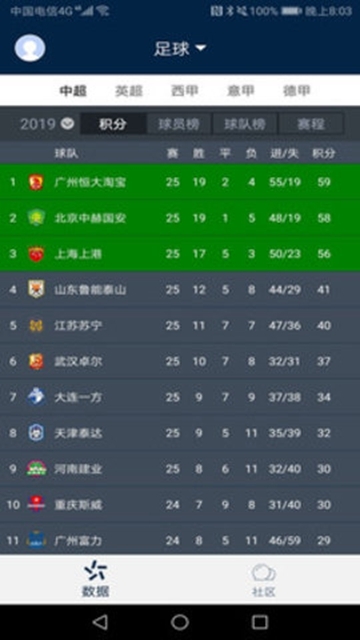
Task: Select the 德甲 league tab
Action: 297,91
